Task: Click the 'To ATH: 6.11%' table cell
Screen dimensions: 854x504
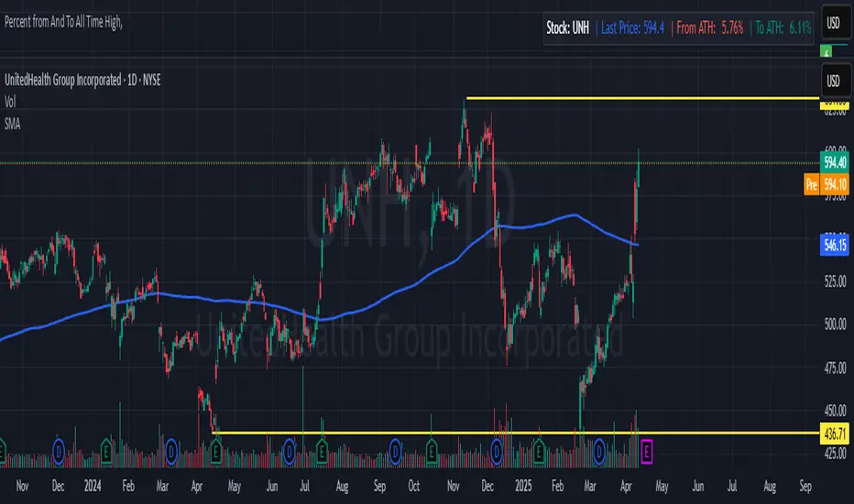Action: click(x=783, y=27)
